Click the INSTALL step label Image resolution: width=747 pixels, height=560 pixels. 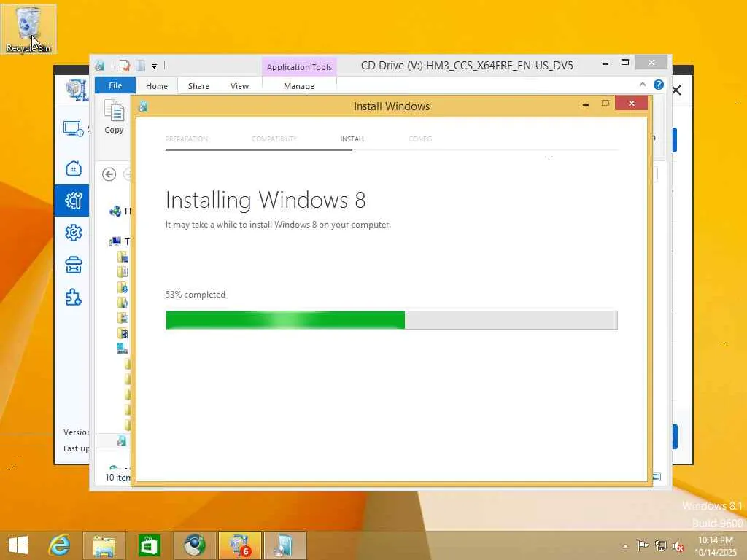pyautogui.click(x=352, y=139)
